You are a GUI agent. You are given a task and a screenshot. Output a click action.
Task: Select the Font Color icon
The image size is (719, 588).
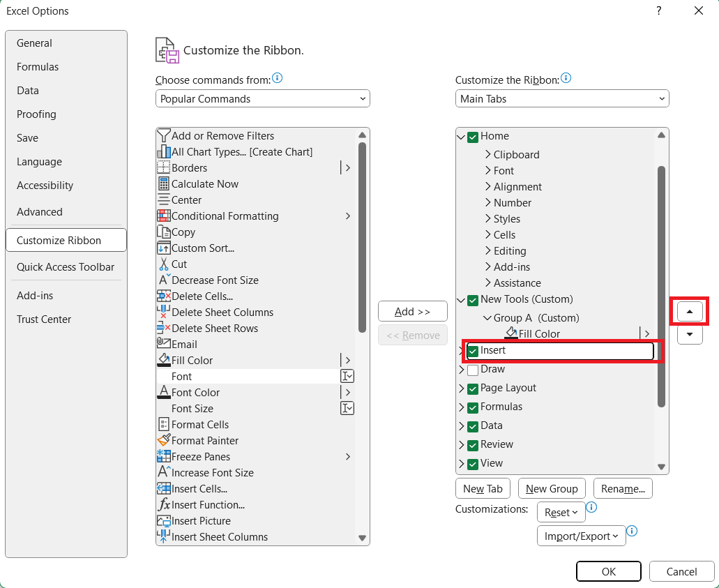point(164,393)
